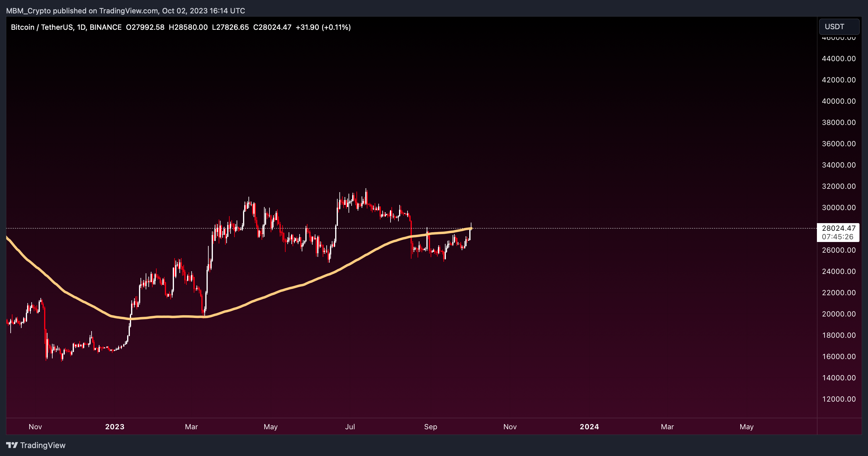Screen dimensions: 868x456
Task: Open the USDT currency selector
Action: [839, 27]
